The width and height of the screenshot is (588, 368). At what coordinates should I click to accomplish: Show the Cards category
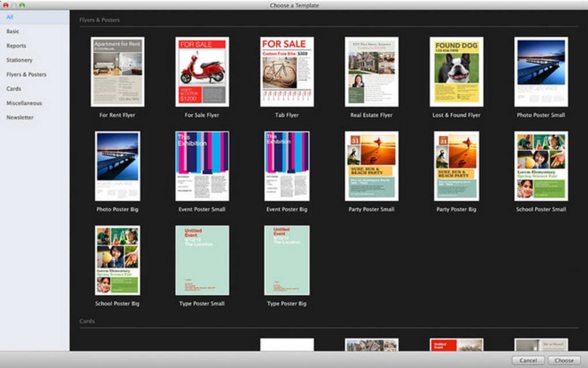pyautogui.click(x=13, y=88)
